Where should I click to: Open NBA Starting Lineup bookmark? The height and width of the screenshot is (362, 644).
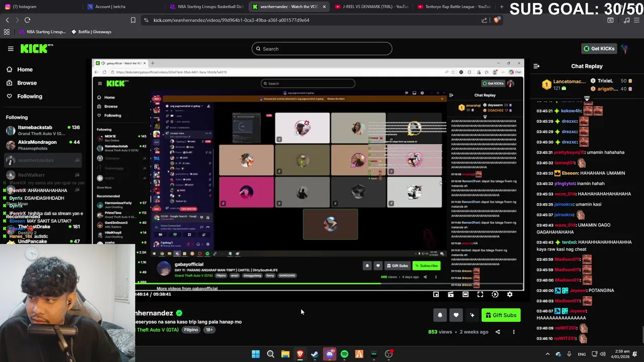[42, 32]
